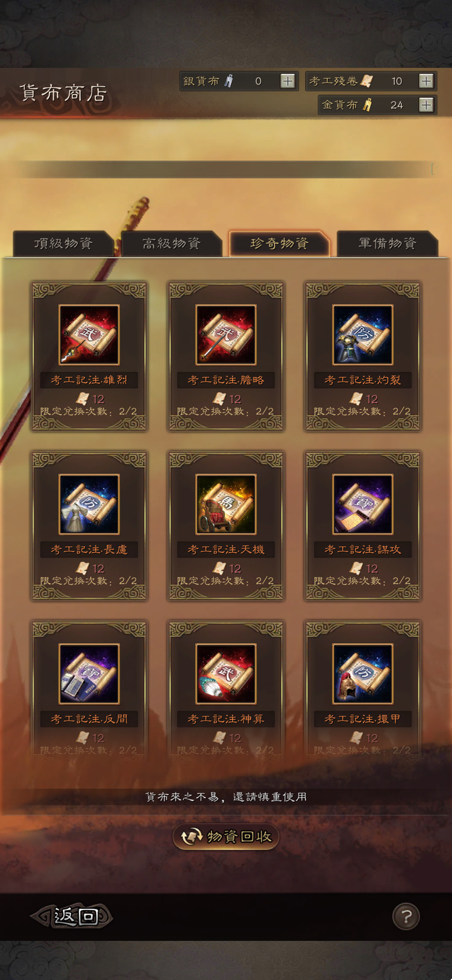Open the question mark help icon

(406, 917)
